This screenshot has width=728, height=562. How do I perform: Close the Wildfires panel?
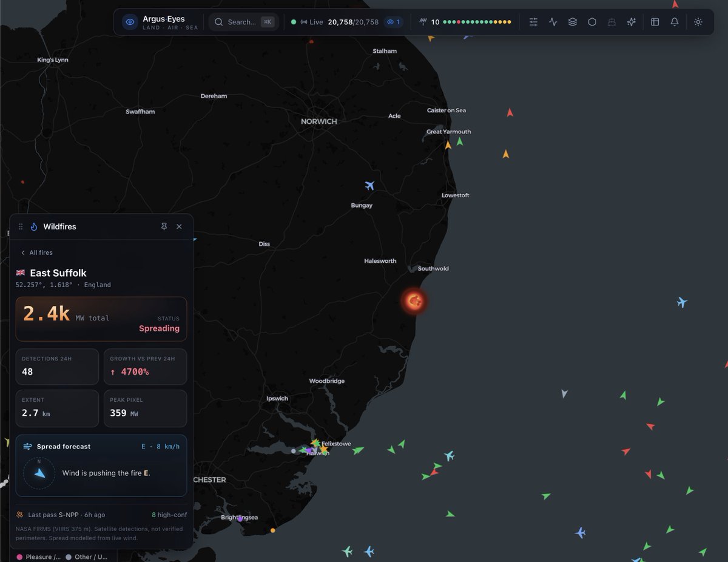(179, 226)
